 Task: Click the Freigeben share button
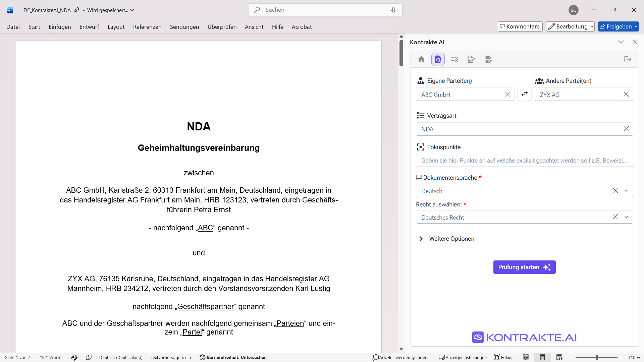618,26
